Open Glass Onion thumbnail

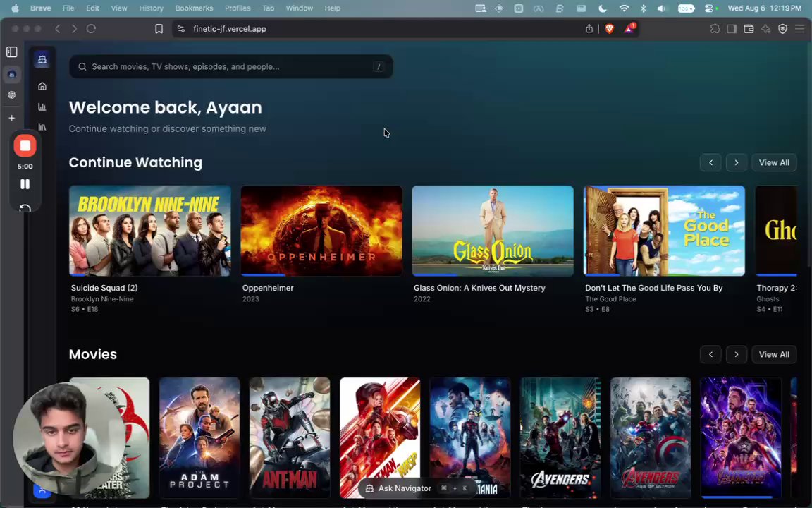pos(493,231)
